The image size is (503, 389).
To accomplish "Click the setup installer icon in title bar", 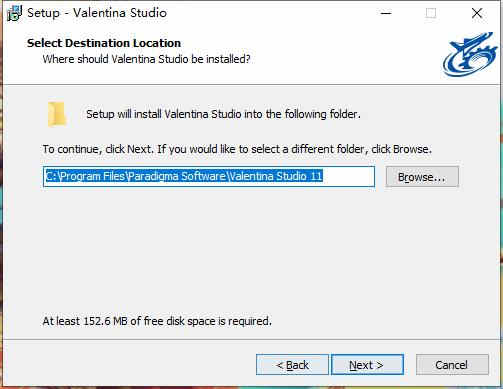I will point(14,13).
